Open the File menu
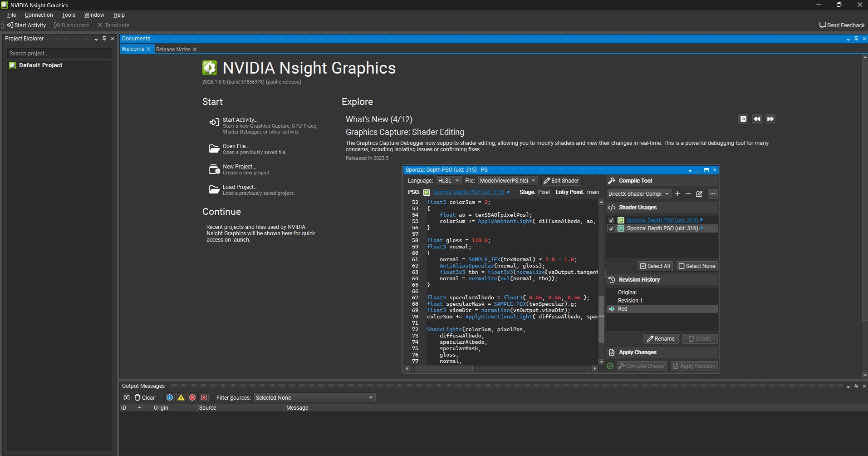Image resolution: width=868 pixels, height=456 pixels. [x=12, y=15]
